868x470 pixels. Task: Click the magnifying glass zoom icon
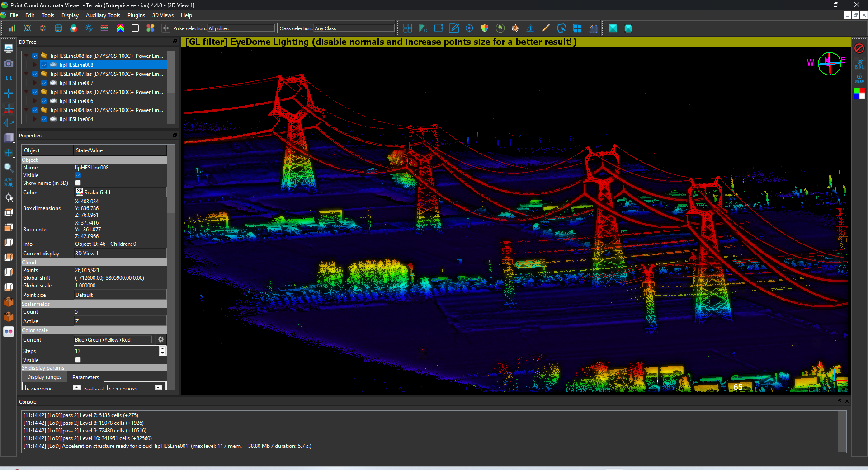pos(8,168)
